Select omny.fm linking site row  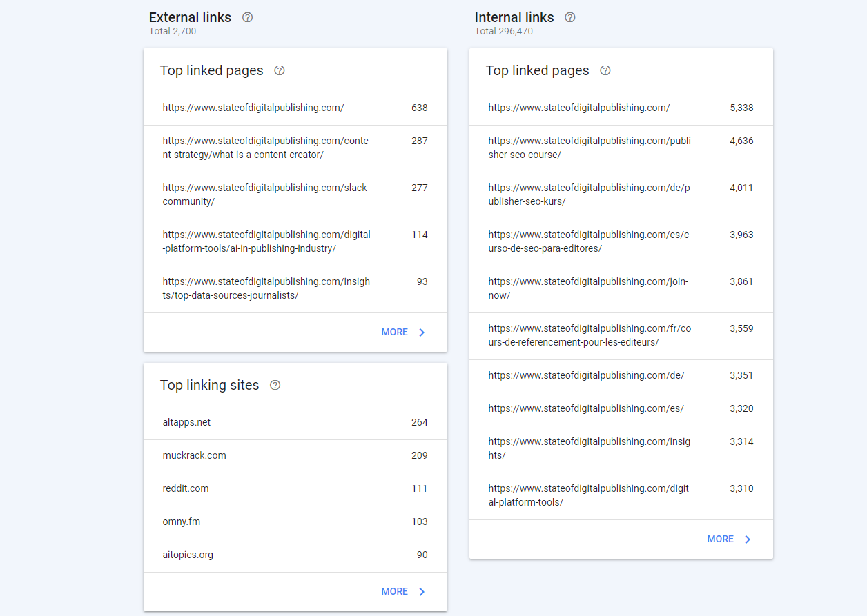tap(295, 521)
